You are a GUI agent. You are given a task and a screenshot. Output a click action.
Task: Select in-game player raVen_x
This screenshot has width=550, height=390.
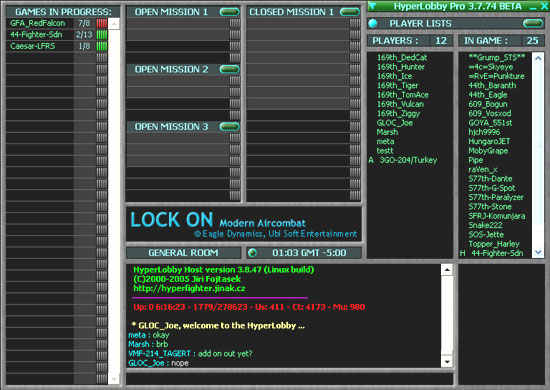click(483, 169)
